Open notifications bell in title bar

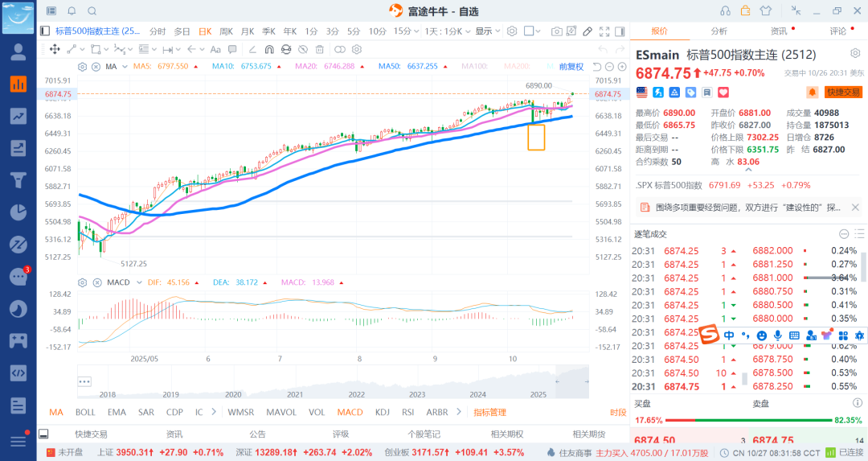pyautogui.click(x=72, y=11)
